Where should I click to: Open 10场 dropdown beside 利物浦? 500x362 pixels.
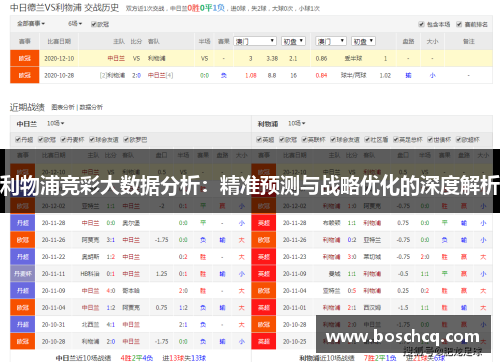coord(297,123)
